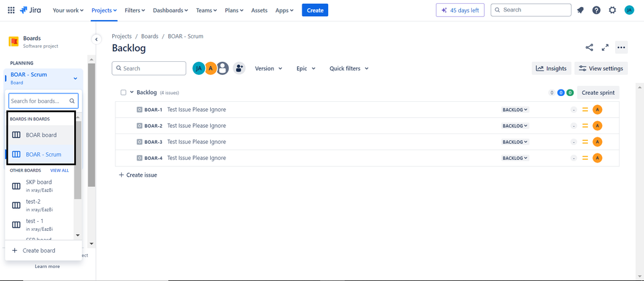Open the notifications bell icon
Image resolution: width=644 pixels, height=281 pixels.
(x=580, y=10)
